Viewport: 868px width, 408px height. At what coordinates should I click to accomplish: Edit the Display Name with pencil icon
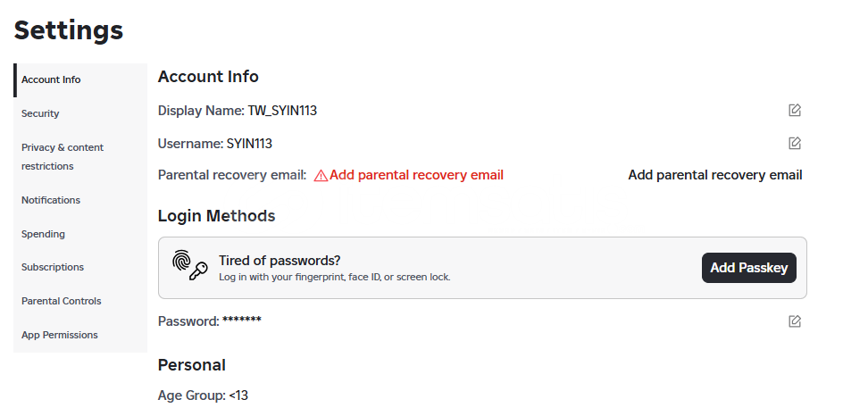point(795,110)
